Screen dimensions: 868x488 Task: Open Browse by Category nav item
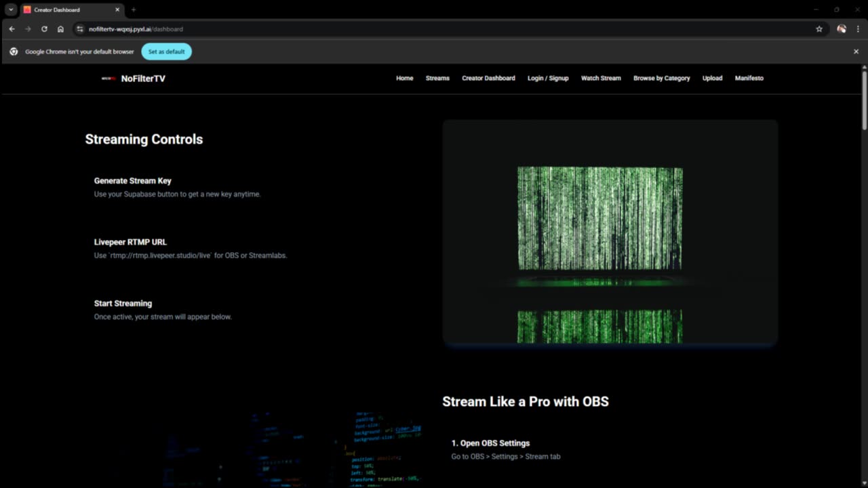(661, 78)
